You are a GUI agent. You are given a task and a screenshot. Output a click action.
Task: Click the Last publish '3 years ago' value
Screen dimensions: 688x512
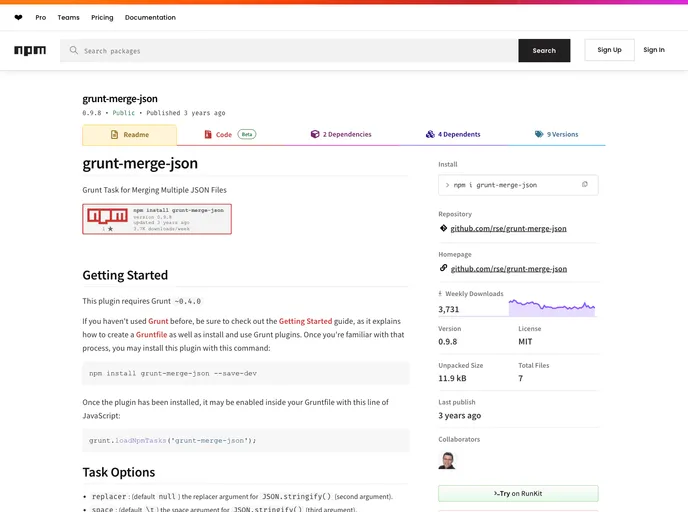(x=459, y=415)
